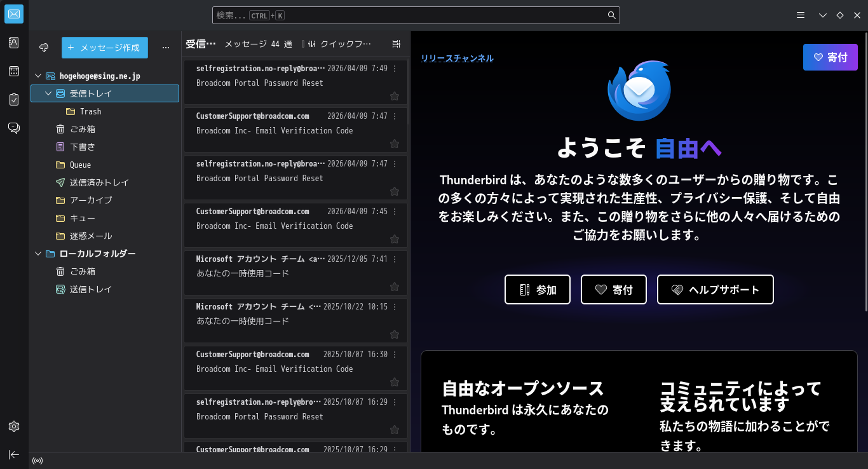The height and width of the screenshot is (469, 868).
Task: Open the row menu for the 7:45 email
Action: (395, 212)
